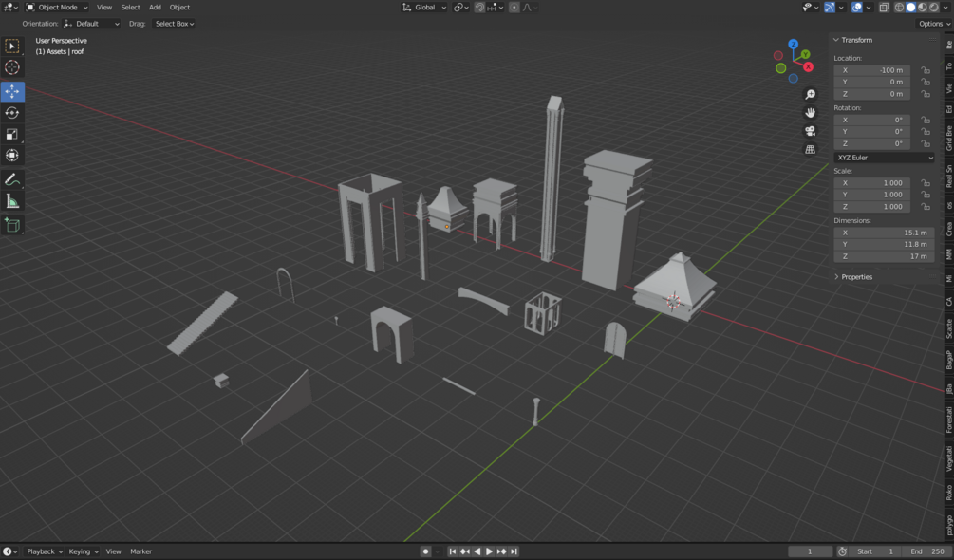Open the Playback dropdown in timeline
Screen dimensions: 954x560
point(45,551)
